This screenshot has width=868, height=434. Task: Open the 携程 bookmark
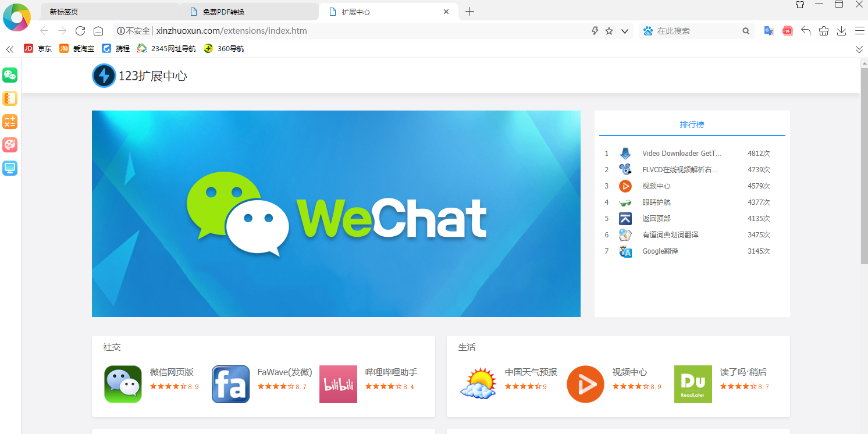[116, 49]
